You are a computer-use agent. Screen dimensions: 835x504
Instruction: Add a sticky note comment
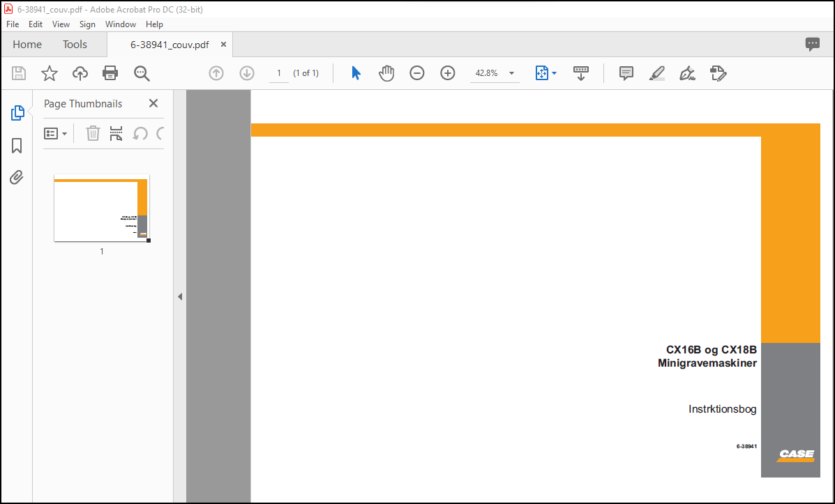[626, 73]
